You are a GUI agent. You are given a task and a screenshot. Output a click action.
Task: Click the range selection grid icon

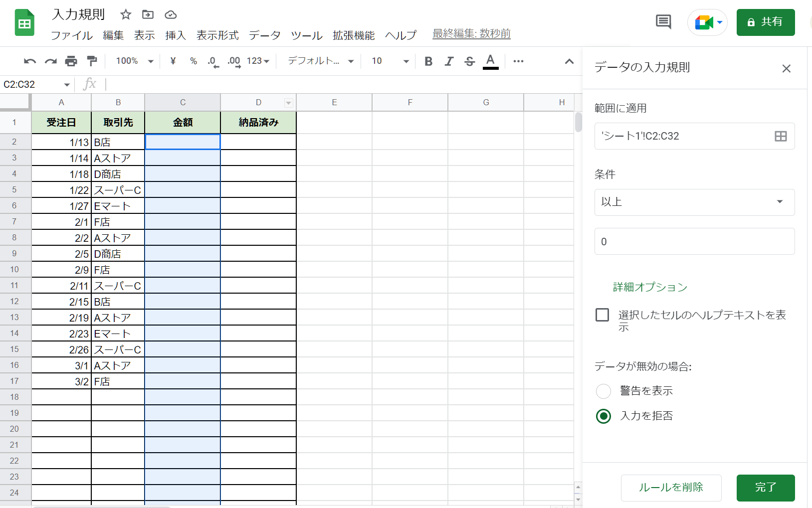pyautogui.click(x=781, y=136)
